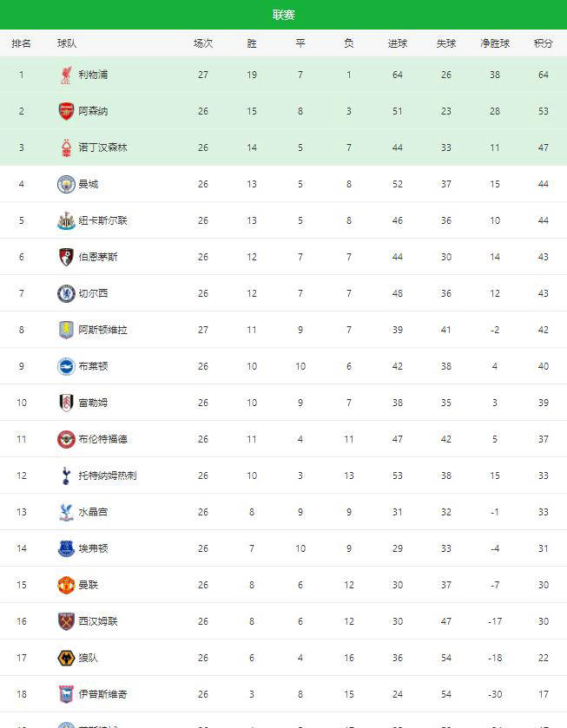Click the Manchester City crest icon
This screenshot has height=728, width=567.
tap(66, 184)
